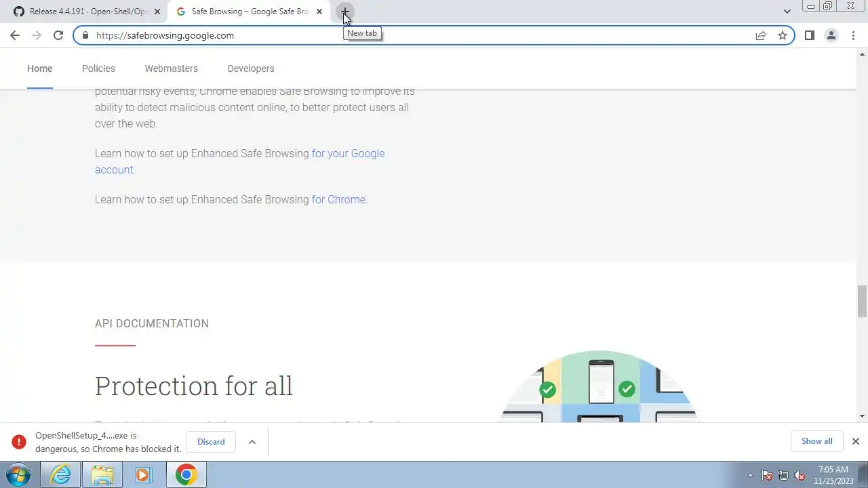Image resolution: width=868 pixels, height=488 pixels.
Task: Expand blocked download options arrow
Action: point(252,442)
